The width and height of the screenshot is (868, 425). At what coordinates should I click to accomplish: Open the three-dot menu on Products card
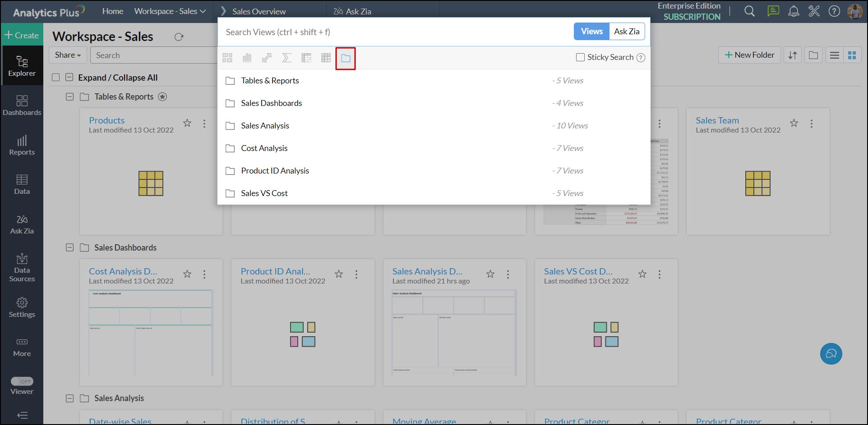(x=204, y=123)
